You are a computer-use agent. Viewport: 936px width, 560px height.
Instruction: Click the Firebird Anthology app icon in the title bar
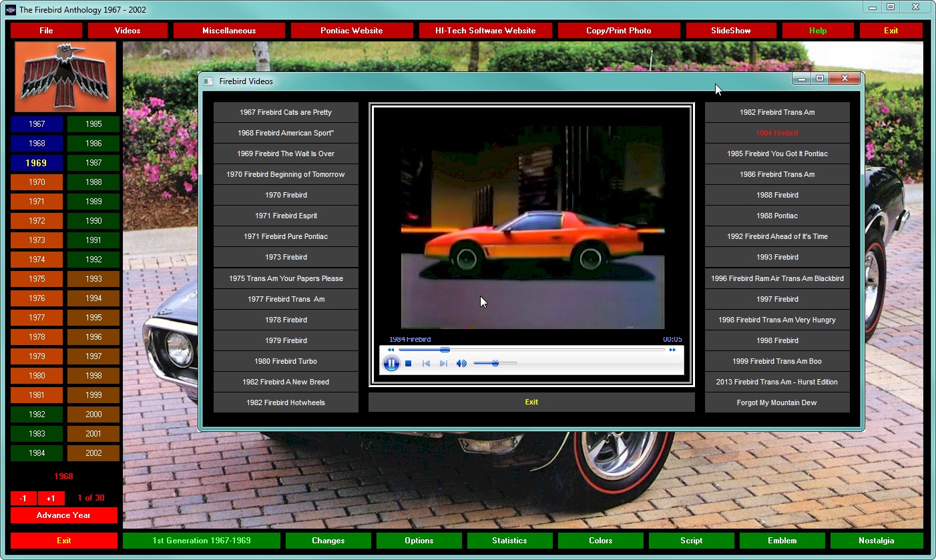pos(11,9)
